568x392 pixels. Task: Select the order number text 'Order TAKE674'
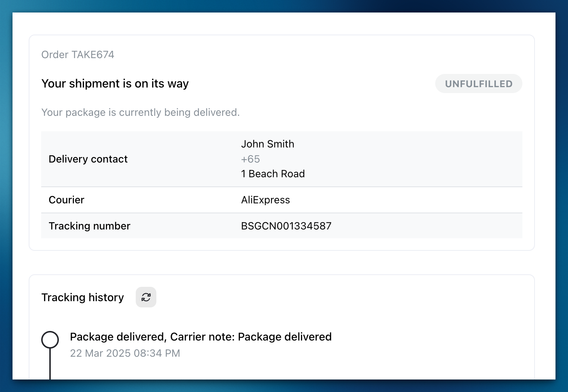pyautogui.click(x=78, y=55)
